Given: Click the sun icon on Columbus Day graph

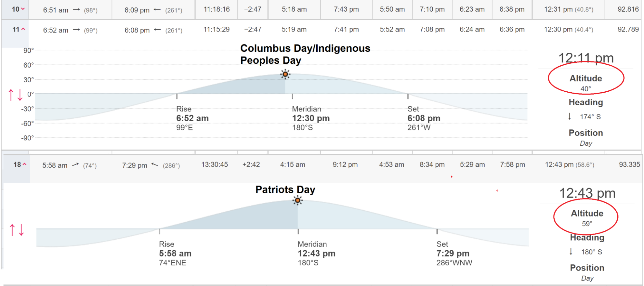Looking at the screenshot, I should coord(285,74).
